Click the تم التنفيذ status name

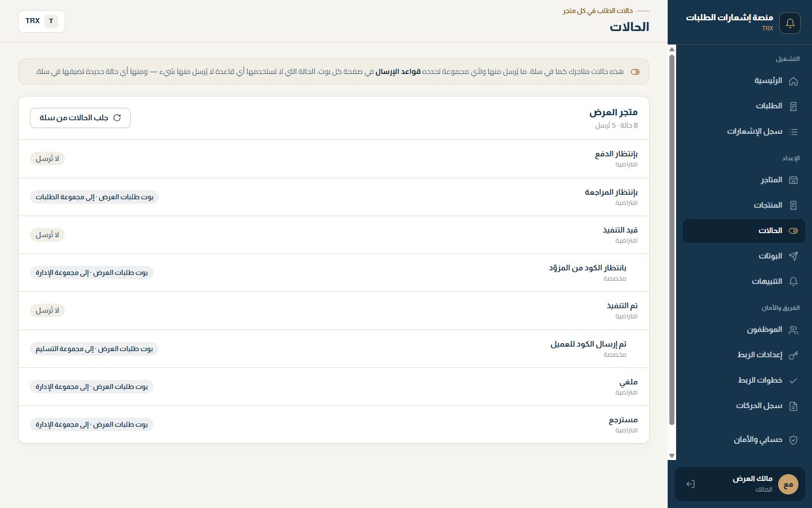click(x=622, y=306)
